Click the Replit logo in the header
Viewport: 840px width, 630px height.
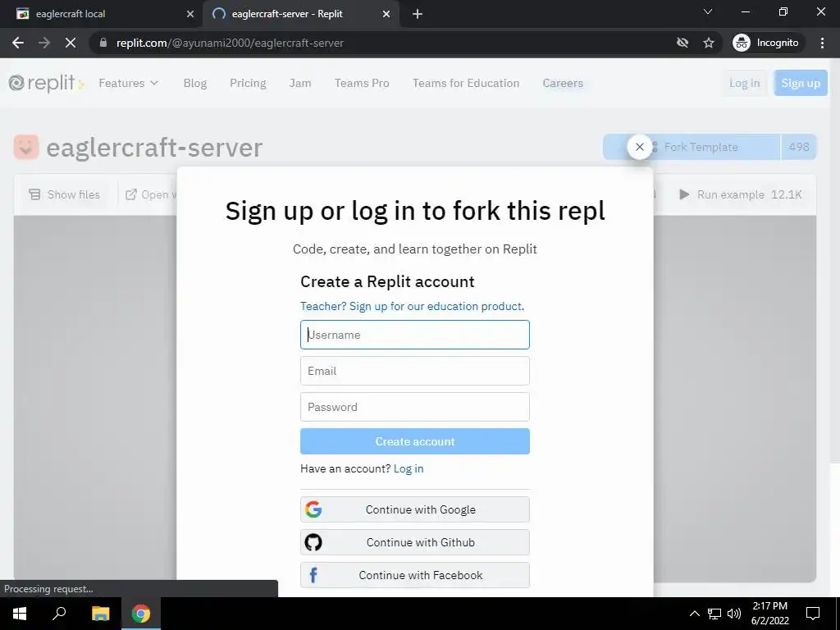[42, 83]
